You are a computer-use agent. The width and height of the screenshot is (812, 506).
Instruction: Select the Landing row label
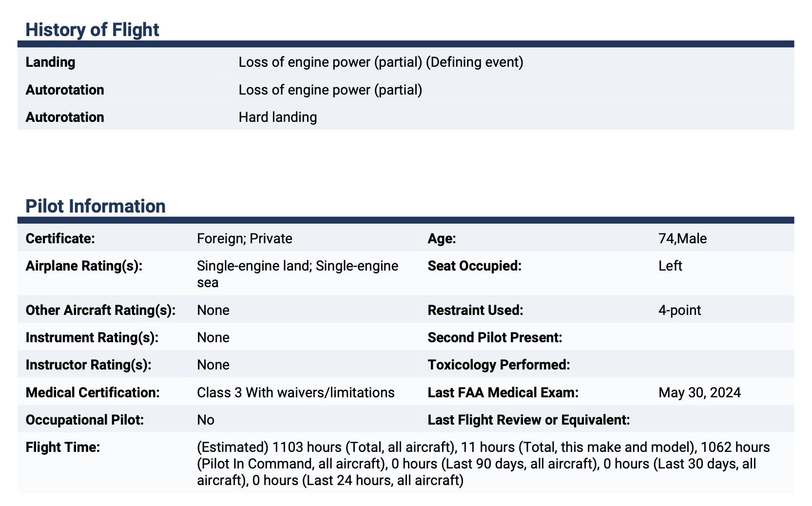pyautogui.click(x=50, y=62)
